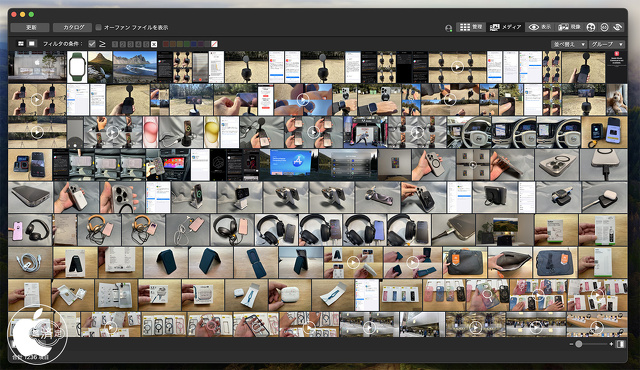Select the no-color-label slash swatch
The image size is (640, 370).
point(214,44)
